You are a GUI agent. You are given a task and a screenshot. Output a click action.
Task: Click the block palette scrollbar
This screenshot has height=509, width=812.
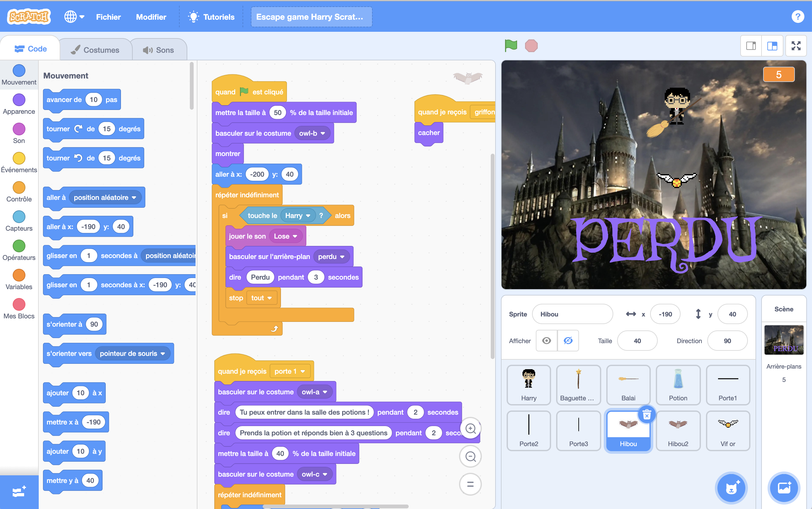[x=192, y=86]
